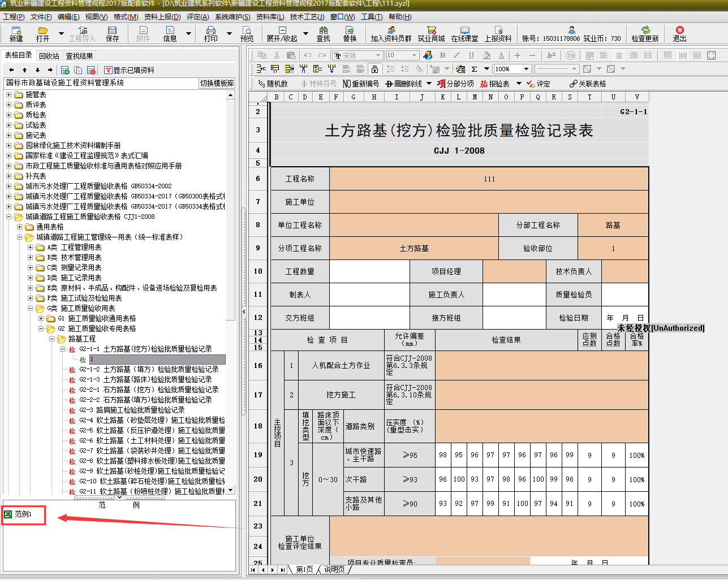Click the 检查更新 icon
This screenshot has height=580, width=728.
click(x=645, y=34)
